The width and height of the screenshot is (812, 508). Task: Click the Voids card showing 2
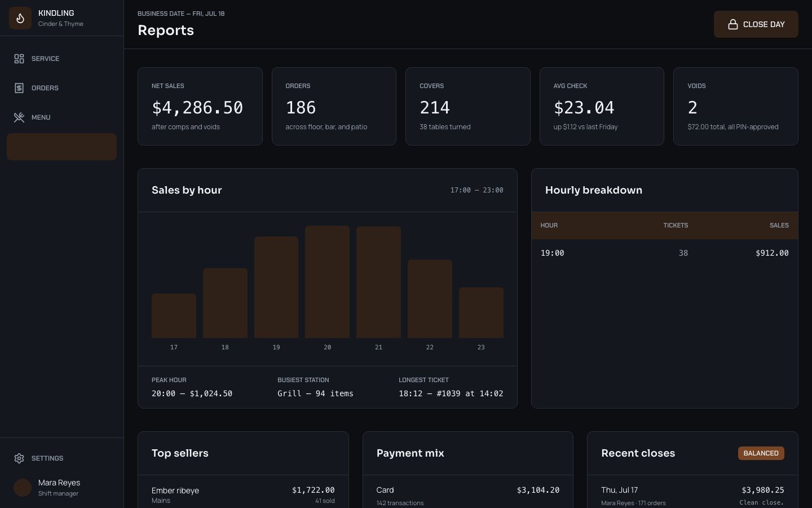[x=736, y=106]
